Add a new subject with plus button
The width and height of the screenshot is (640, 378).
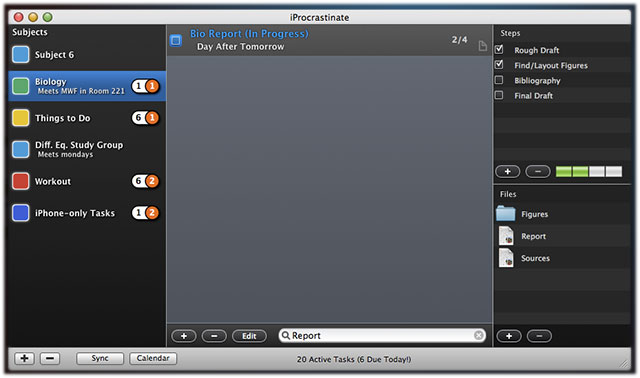coord(24,358)
